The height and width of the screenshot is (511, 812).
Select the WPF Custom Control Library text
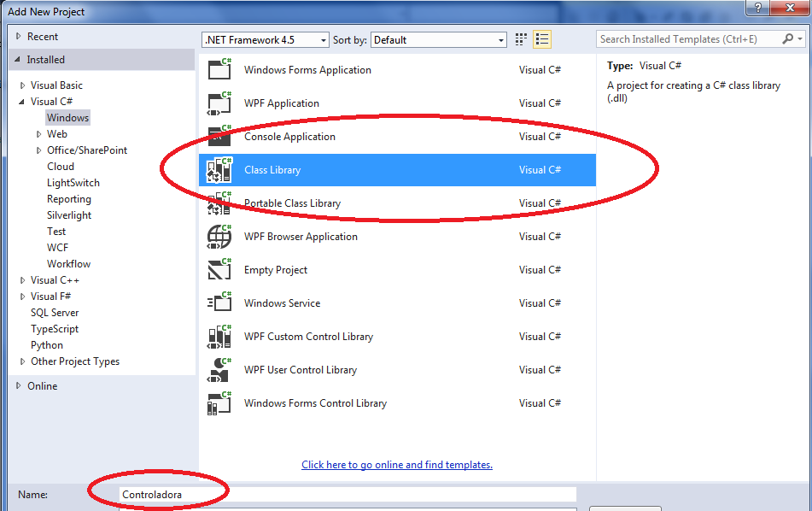click(x=308, y=337)
